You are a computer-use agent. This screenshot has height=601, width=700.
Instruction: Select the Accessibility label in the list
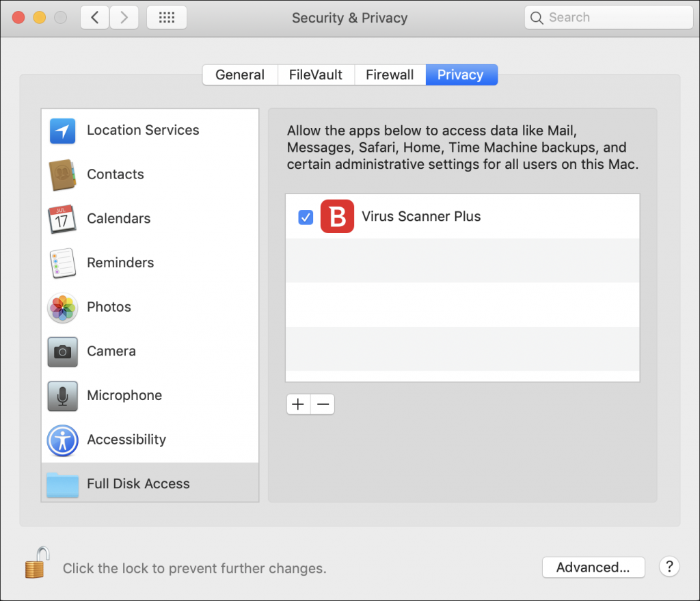(126, 440)
